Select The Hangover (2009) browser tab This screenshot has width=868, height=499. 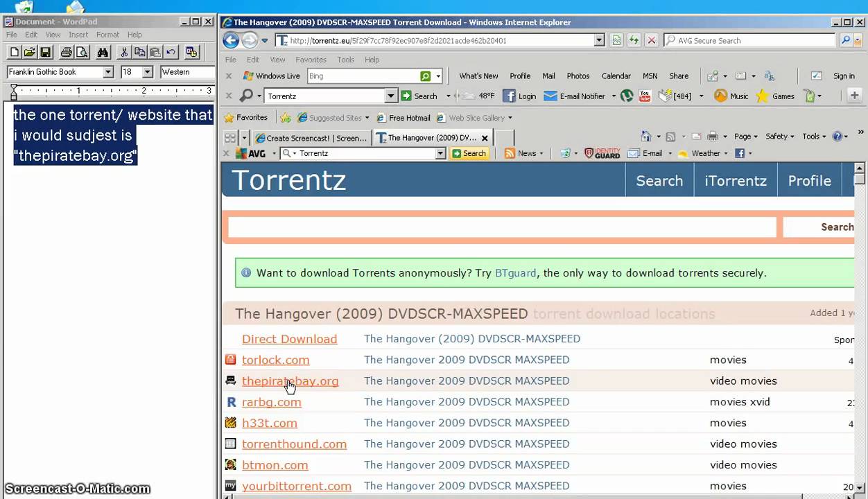[433, 138]
